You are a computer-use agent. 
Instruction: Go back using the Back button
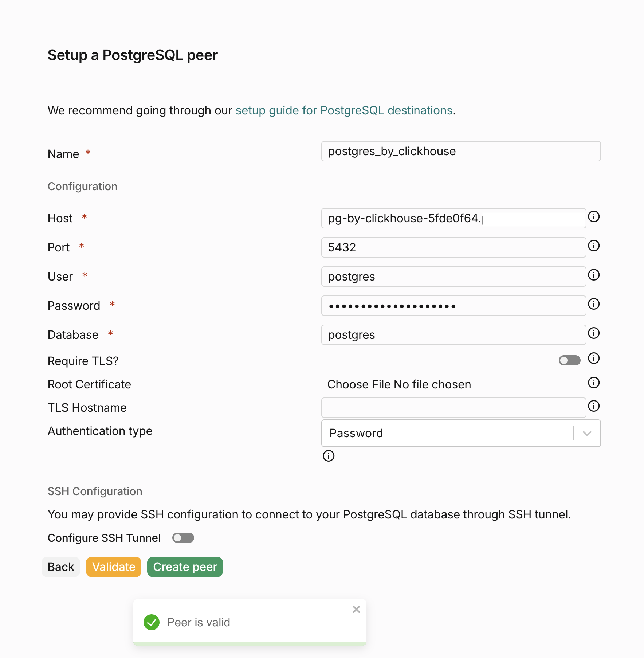coord(60,567)
